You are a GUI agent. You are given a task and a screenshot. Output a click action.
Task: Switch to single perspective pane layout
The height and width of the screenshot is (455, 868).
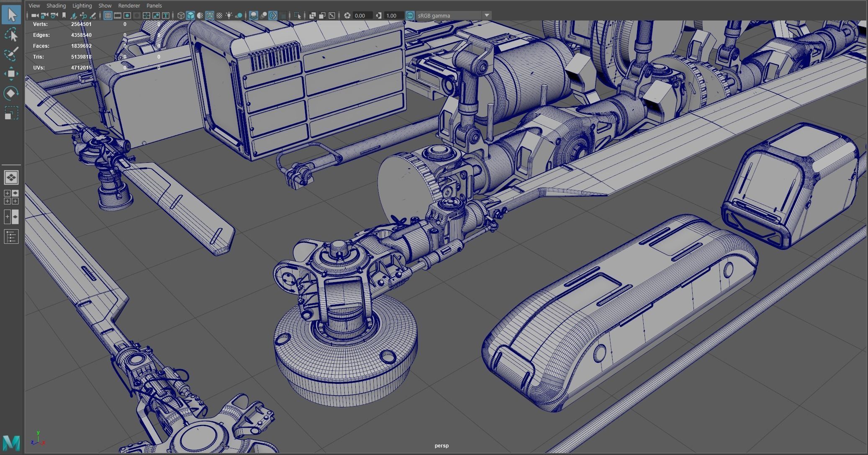pos(11,177)
